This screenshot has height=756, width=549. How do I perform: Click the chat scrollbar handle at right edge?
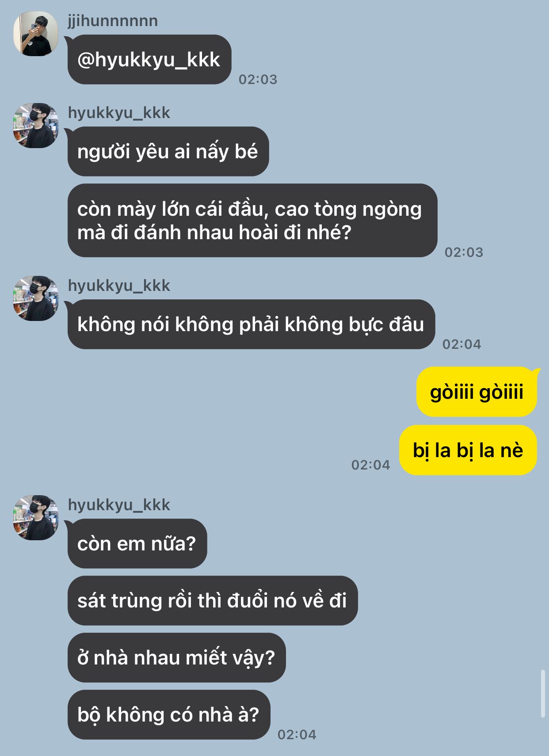[x=543, y=694]
